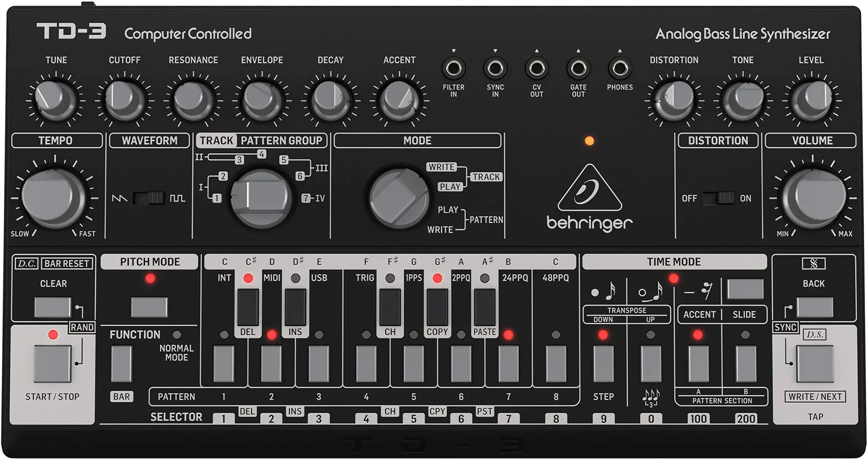This screenshot has height=459, width=868.
Task: Click the top-row DISTORTION knob
Action: [x=674, y=101]
